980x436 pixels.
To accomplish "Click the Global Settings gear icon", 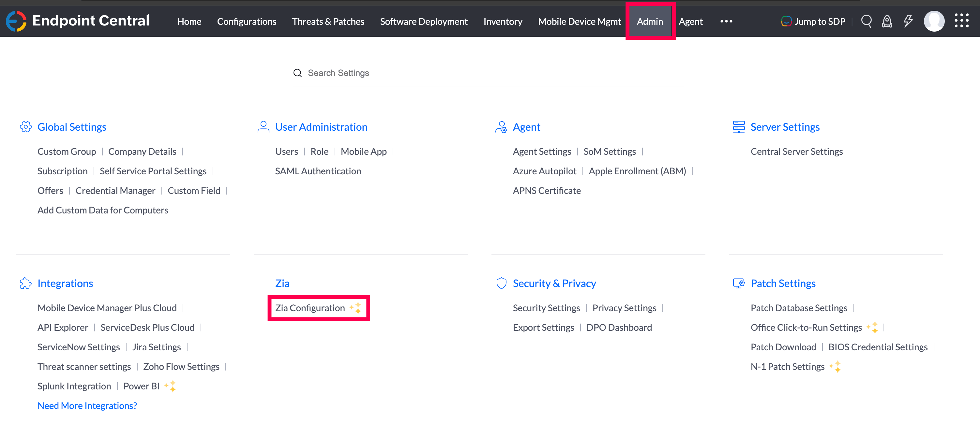I will point(25,127).
